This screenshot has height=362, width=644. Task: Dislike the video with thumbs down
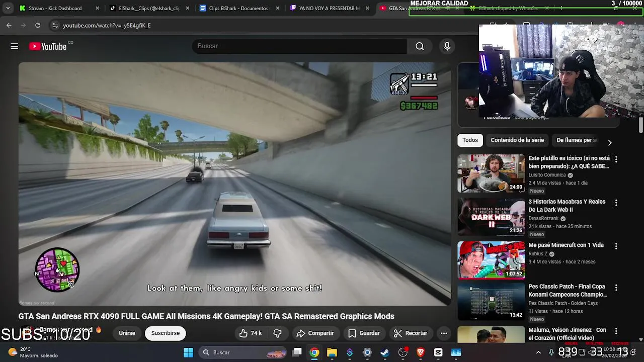(277, 333)
